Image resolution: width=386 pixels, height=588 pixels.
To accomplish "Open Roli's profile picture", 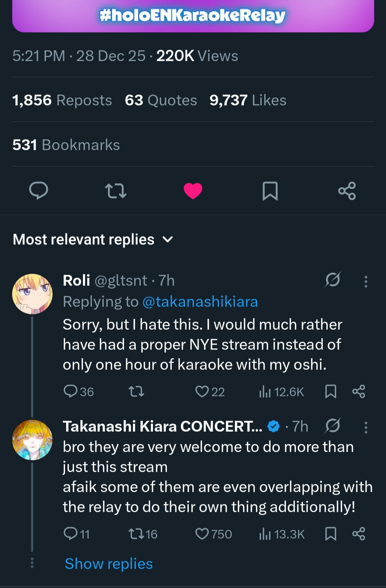I will tap(32, 294).
